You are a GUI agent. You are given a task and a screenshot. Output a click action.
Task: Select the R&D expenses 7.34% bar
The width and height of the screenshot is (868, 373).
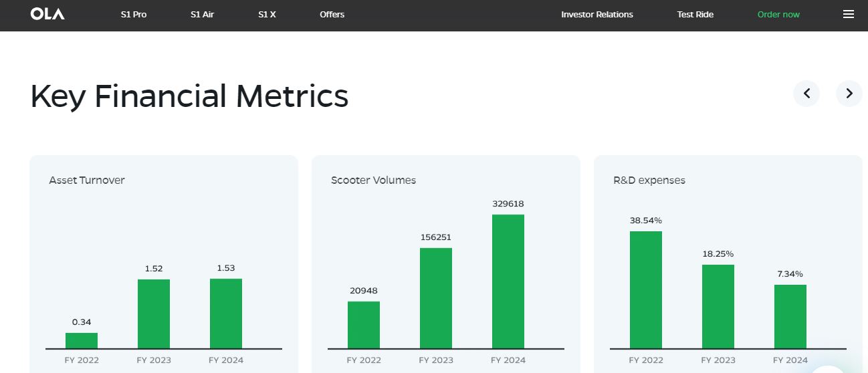click(790, 316)
